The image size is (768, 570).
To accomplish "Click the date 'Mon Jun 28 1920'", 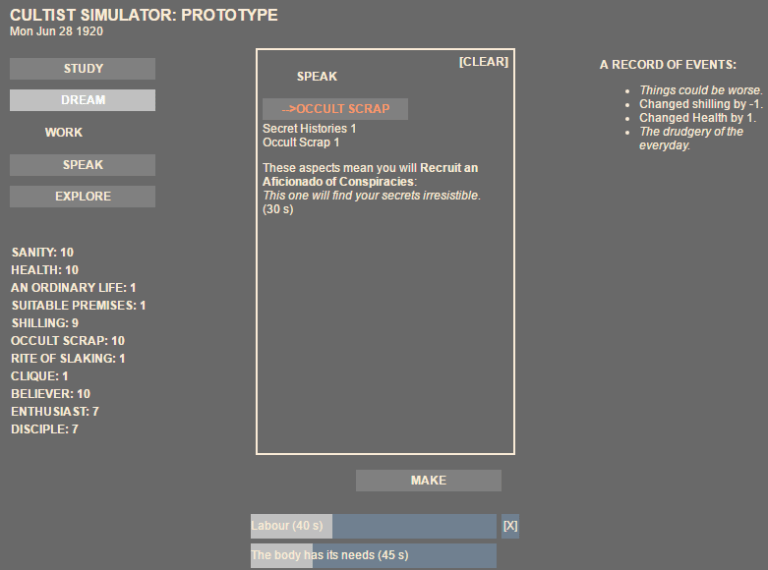I will click(x=56, y=31).
